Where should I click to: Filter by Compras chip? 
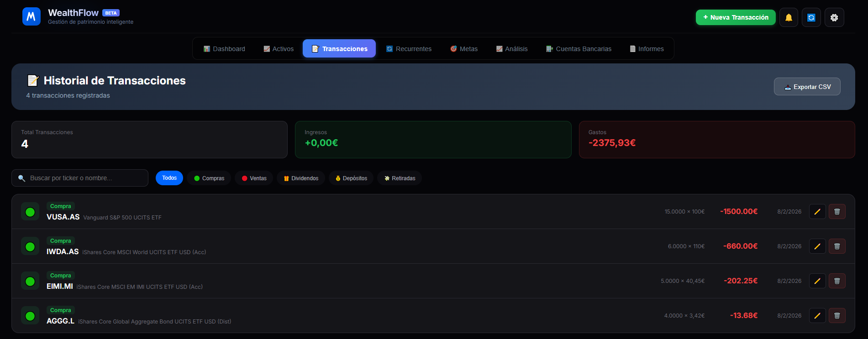pyautogui.click(x=209, y=178)
